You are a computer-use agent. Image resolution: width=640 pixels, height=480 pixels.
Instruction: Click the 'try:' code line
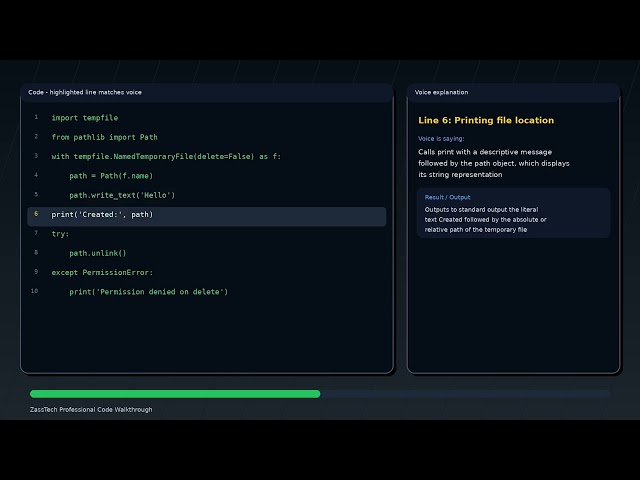[x=60, y=234]
